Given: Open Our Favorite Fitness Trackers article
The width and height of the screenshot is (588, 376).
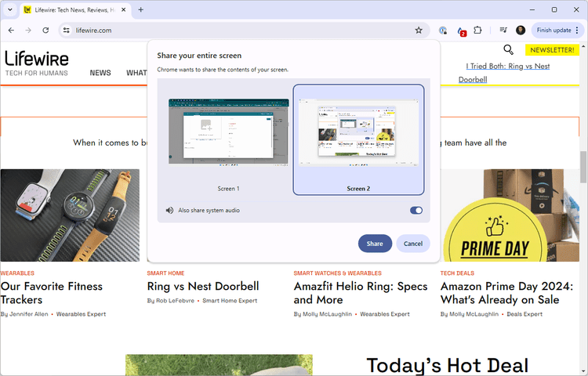Looking at the screenshot, I should point(52,293).
